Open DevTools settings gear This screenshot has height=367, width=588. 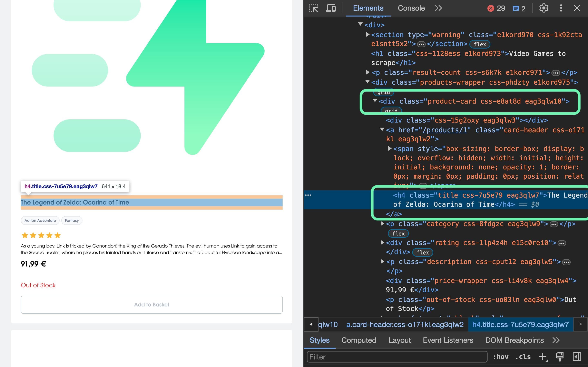(543, 8)
